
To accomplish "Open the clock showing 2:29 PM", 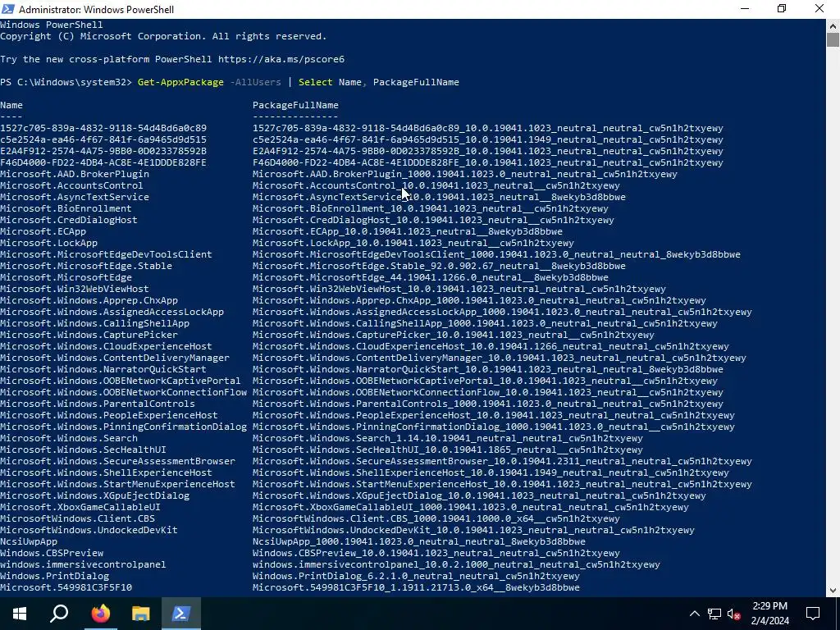I will (x=769, y=614).
